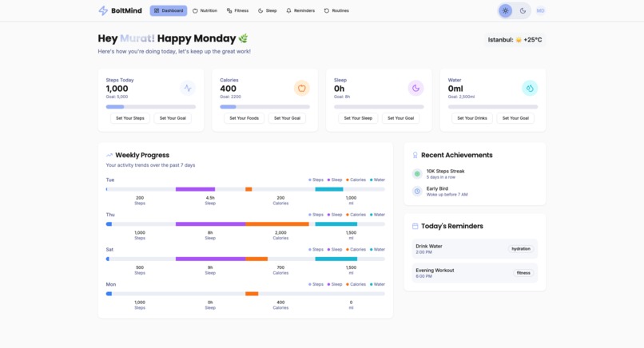Click the '4.5h' sleep value for Tue
The image size is (644, 348).
pyautogui.click(x=210, y=198)
